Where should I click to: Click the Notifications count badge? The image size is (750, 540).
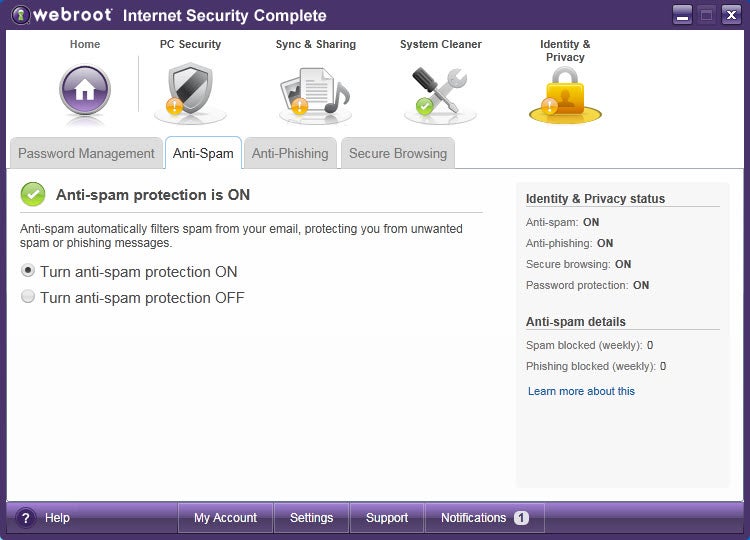521,518
